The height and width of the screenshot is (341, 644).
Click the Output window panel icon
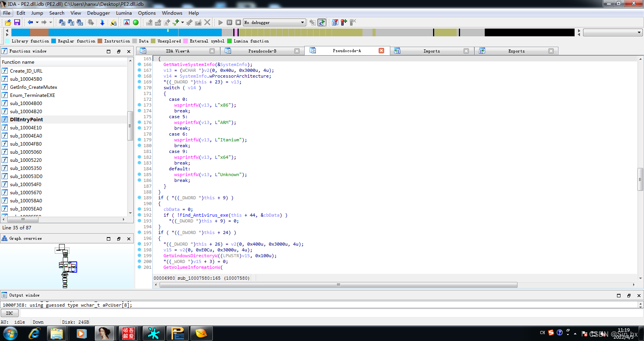tap(5, 295)
